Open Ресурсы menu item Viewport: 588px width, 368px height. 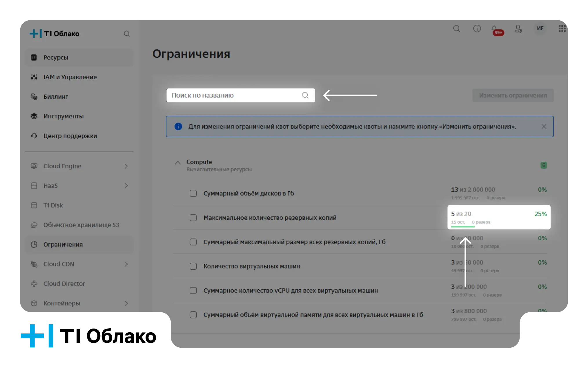coord(79,57)
